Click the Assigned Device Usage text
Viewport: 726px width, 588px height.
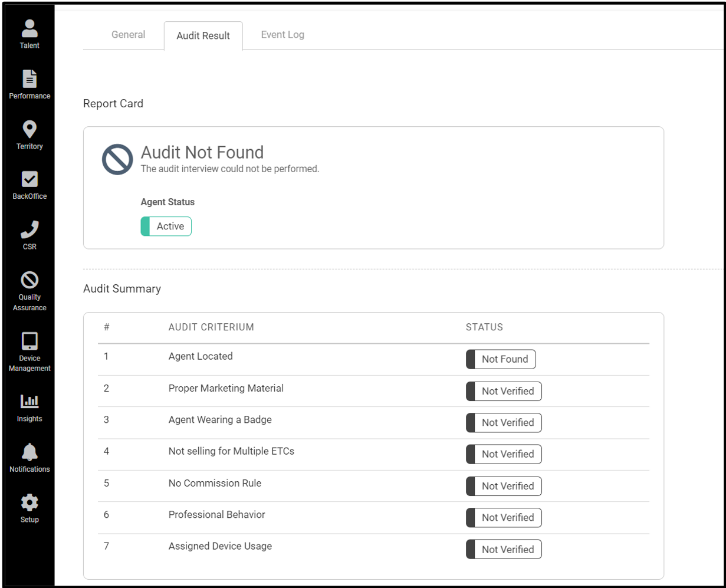(220, 546)
